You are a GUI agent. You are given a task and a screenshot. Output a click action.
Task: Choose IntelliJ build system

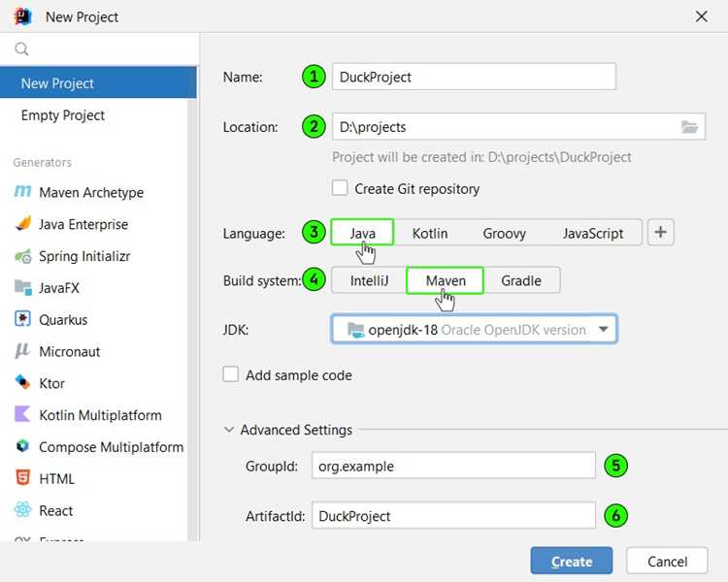[x=369, y=280]
